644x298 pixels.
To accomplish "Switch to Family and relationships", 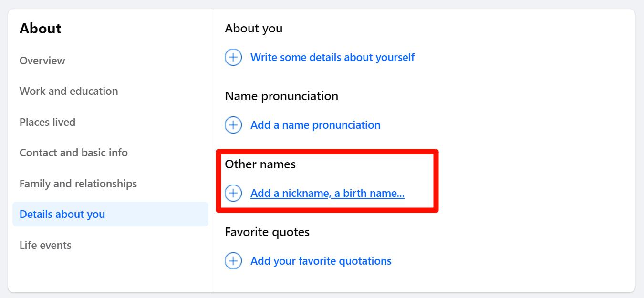I will (78, 184).
